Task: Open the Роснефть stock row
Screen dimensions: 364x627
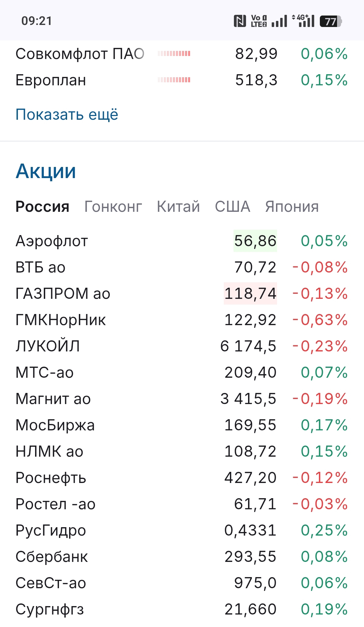Action: [x=51, y=478]
